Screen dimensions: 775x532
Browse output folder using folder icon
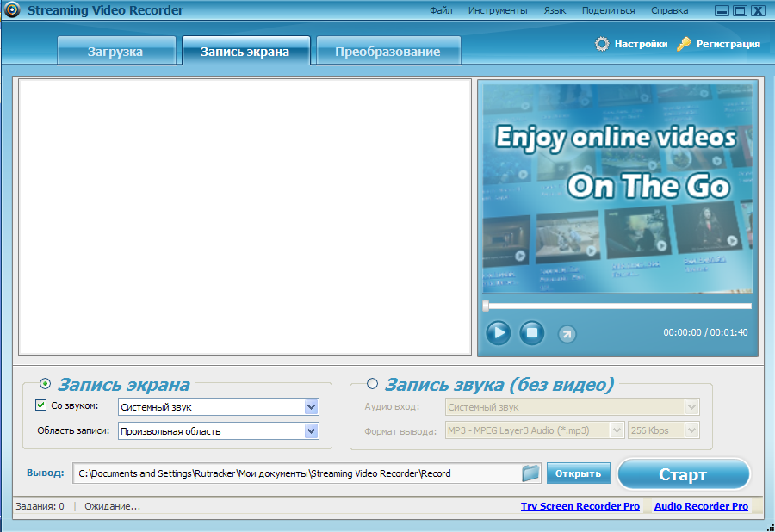(x=530, y=473)
